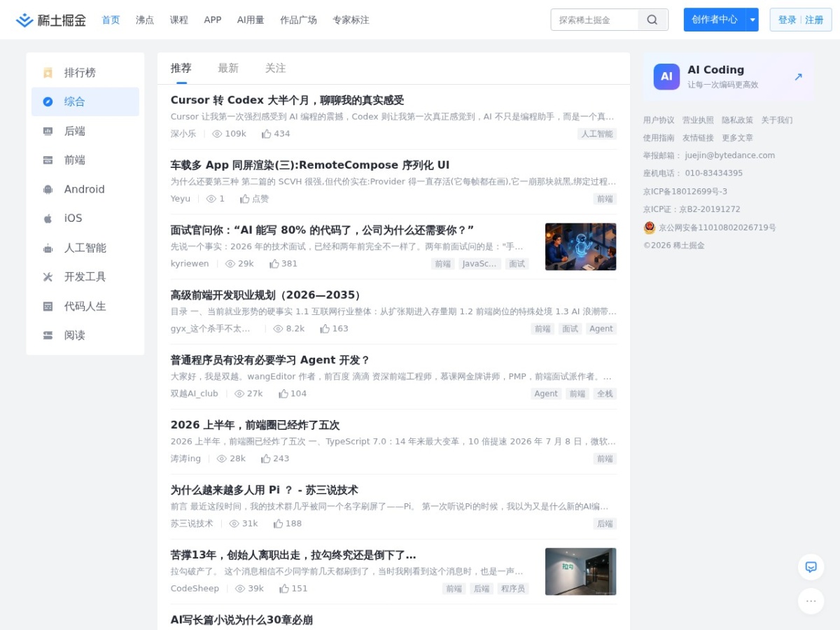
Task: Expand the 创作者中心 dropdown arrow
Action: [752, 20]
